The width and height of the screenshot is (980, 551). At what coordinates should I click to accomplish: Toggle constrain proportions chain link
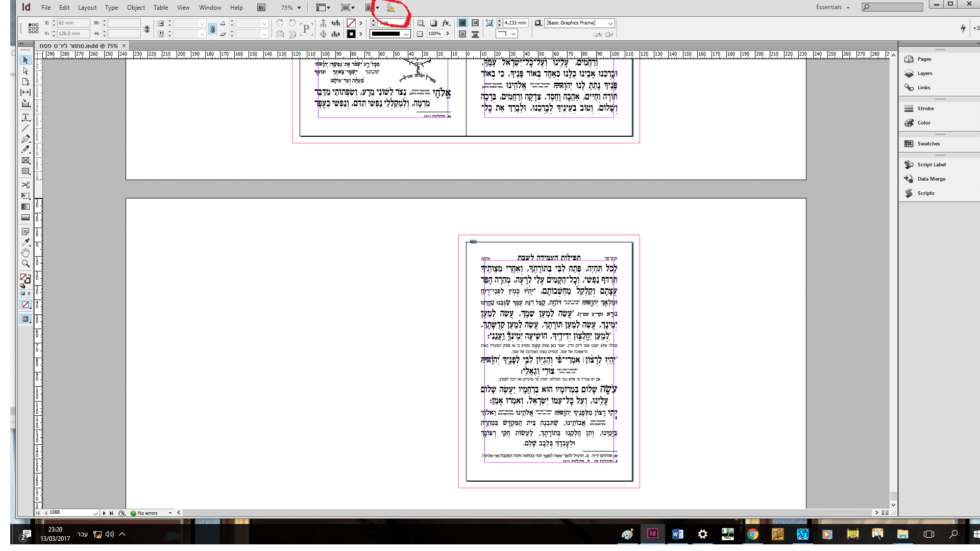coord(213,29)
